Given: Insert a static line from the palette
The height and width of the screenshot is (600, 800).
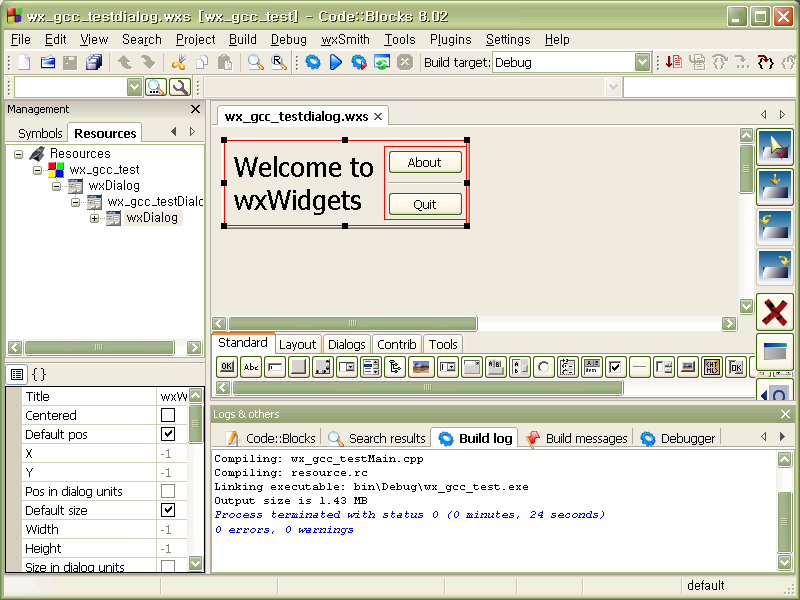Looking at the screenshot, I should click(x=639, y=367).
